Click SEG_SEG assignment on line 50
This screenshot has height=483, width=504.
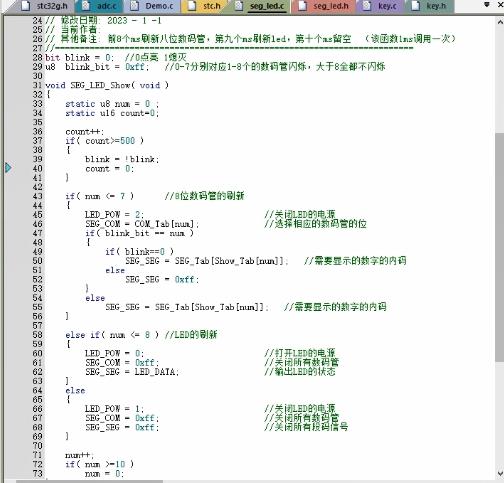(207, 261)
